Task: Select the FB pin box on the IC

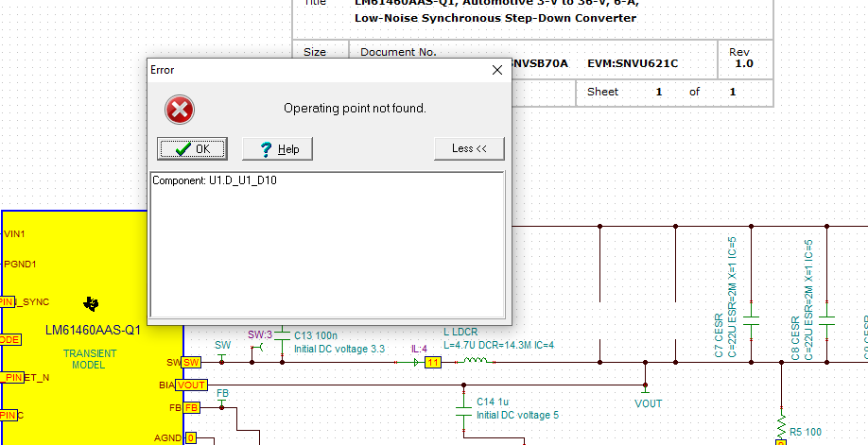Action: tap(191, 408)
